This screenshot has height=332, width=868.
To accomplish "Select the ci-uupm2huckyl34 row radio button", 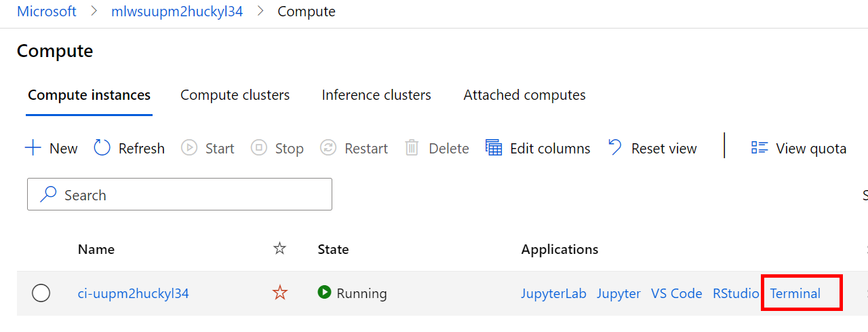I will (x=41, y=293).
